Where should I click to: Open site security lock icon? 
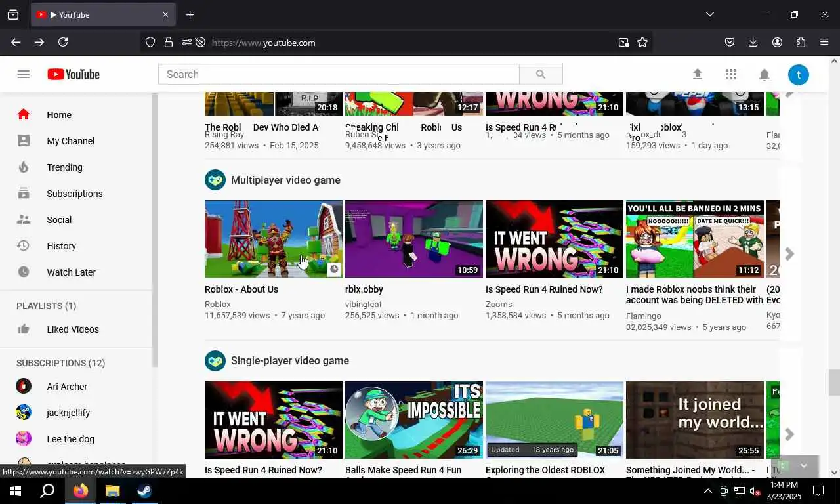[169, 42]
